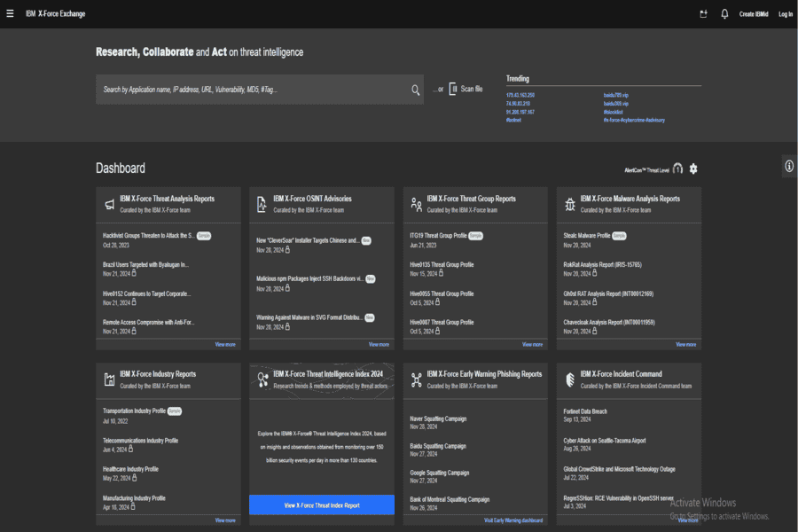Image resolution: width=798 pixels, height=532 pixels.
Task: Open Fortinet Data Breach entry
Action: [585, 411]
